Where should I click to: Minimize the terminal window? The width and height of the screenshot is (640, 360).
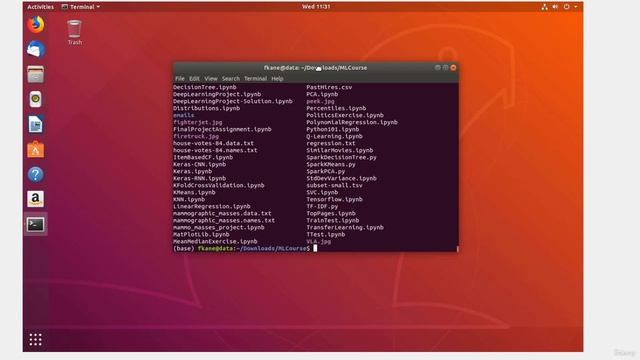438,67
